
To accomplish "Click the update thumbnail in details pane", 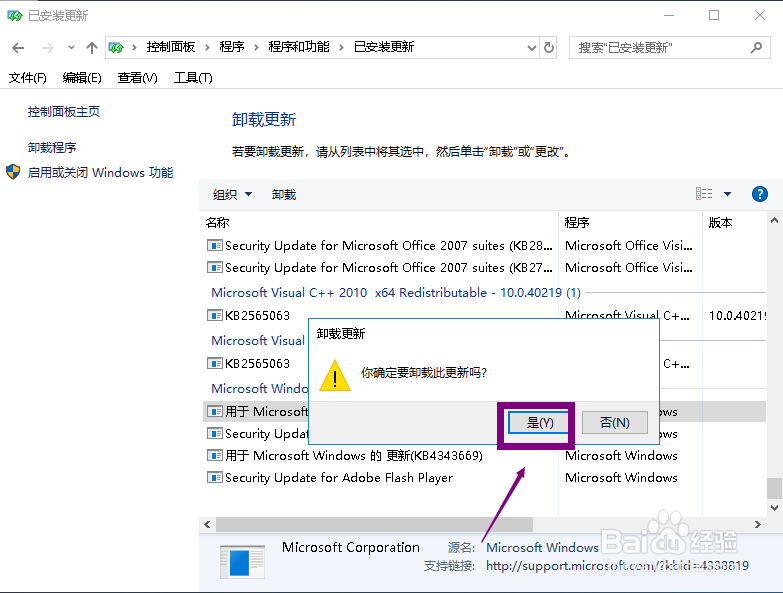I will tap(242, 563).
